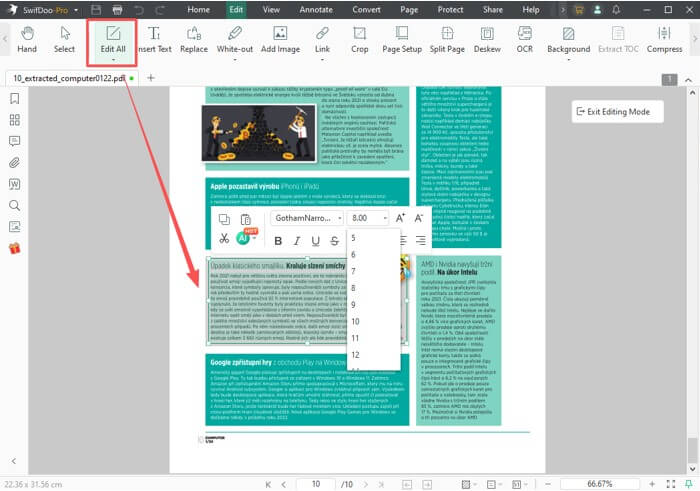
Task: Activate the Select tool
Action: [x=64, y=39]
